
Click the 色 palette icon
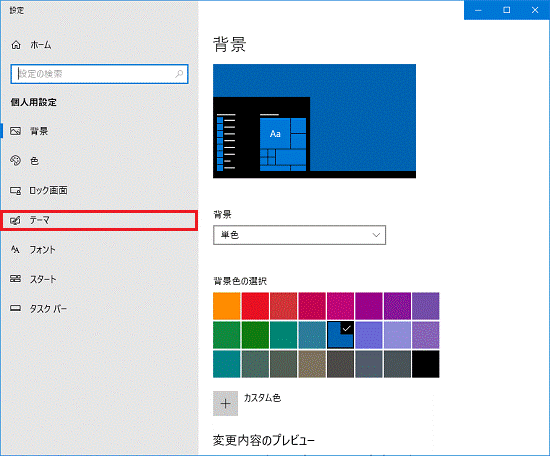click(x=15, y=161)
